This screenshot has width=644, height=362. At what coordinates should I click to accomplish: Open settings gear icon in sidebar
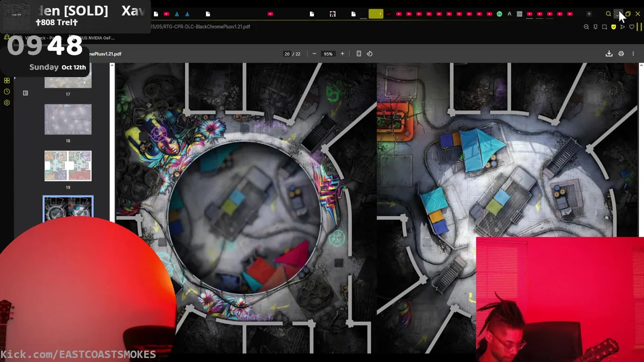point(7,103)
